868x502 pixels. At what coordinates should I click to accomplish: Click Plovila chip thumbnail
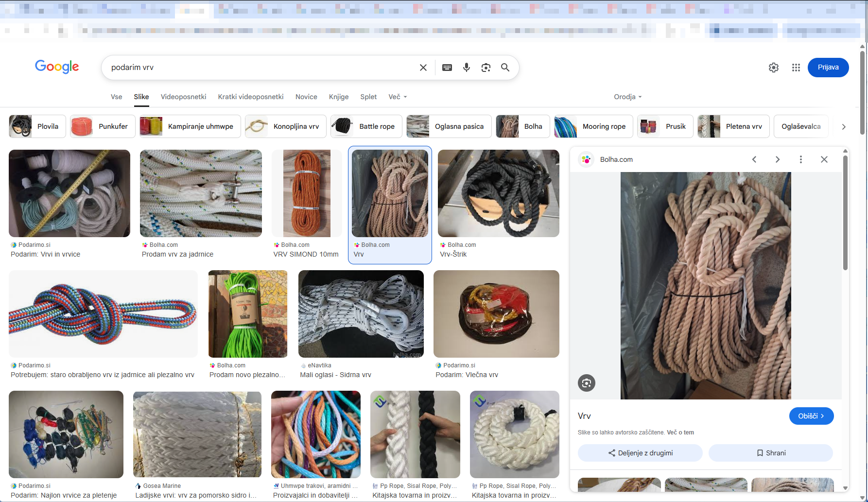coord(20,126)
